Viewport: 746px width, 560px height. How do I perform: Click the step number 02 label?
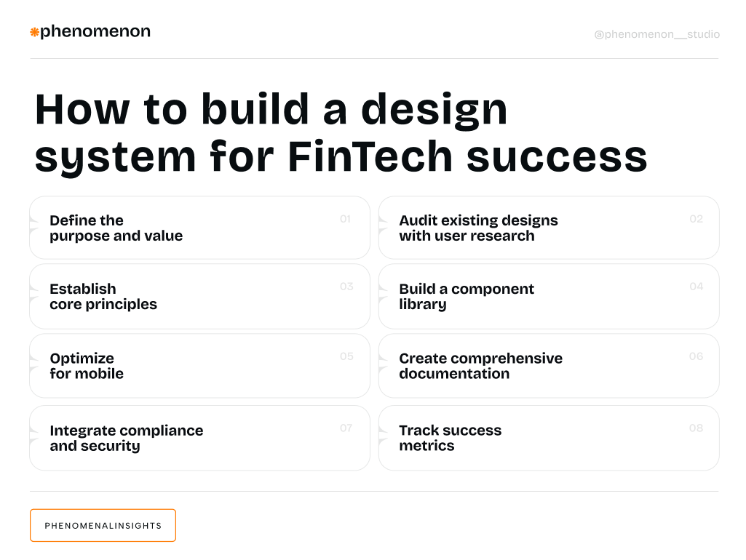697,219
